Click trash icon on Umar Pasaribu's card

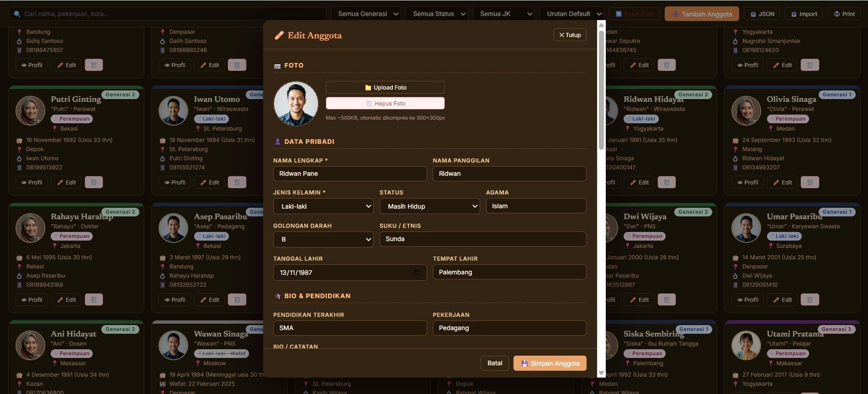click(810, 299)
